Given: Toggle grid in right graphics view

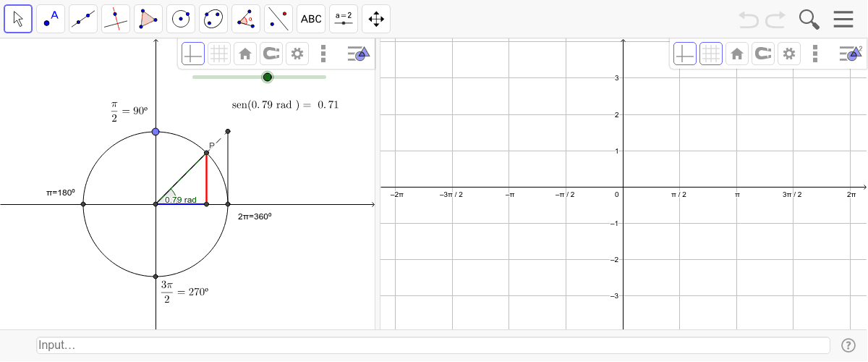Looking at the screenshot, I should point(711,54).
